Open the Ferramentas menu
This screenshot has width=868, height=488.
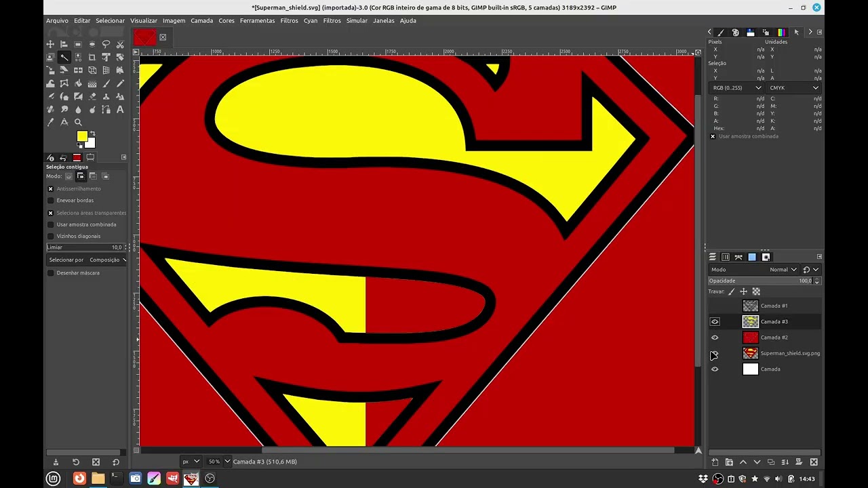257,20
